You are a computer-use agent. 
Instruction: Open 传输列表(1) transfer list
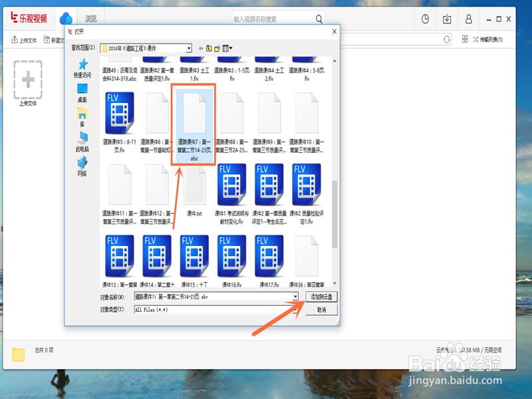(487, 40)
